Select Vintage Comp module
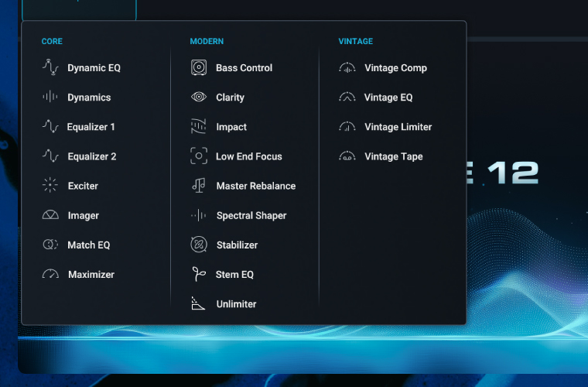The width and height of the screenshot is (588, 387). (x=395, y=68)
